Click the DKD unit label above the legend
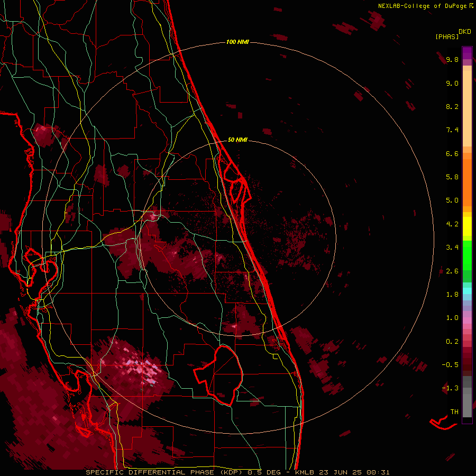The height and width of the screenshot is (476, 476). 465,32
